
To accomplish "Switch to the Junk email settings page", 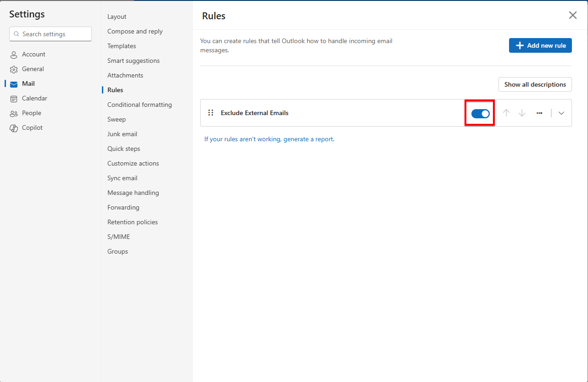I will (x=122, y=134).
